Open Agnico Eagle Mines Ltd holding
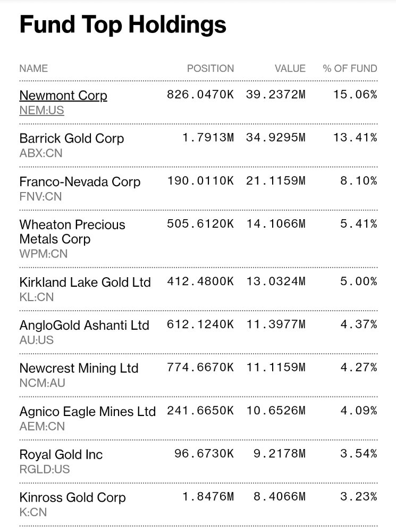396x532 pixels. pos(87,412)
